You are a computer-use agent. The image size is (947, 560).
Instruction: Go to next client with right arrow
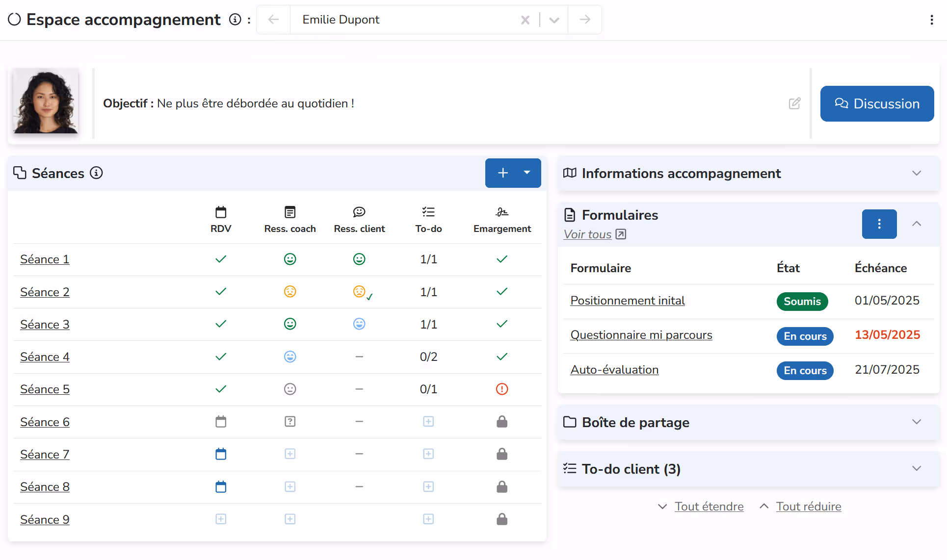coord(584,20)
